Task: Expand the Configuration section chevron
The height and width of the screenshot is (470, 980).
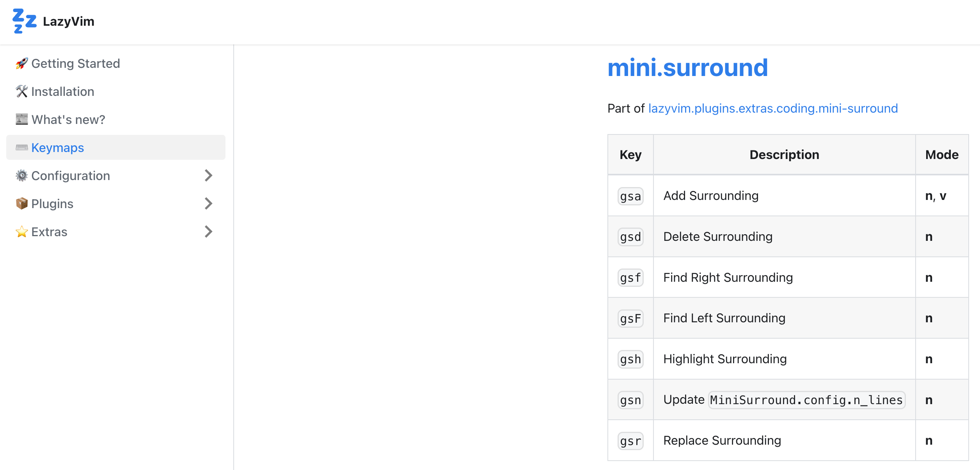Action: (x=208, y=176)
